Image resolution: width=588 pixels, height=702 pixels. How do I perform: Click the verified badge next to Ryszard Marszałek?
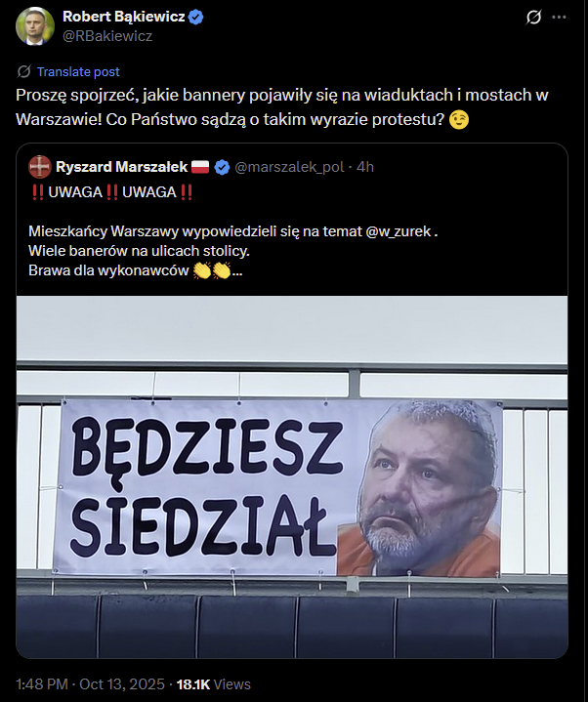coord(222,167)
